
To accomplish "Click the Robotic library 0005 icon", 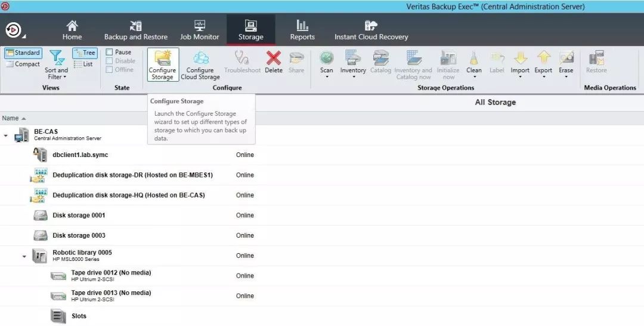I will (x=40, y=256).
